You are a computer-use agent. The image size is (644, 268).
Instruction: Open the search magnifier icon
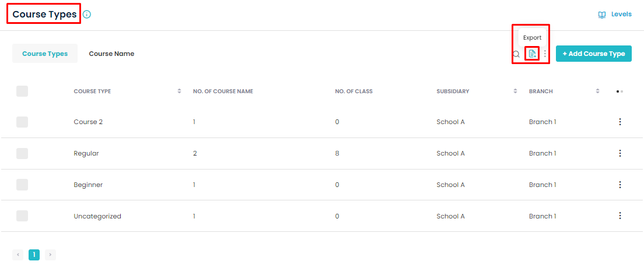click(x=516, y=54)
